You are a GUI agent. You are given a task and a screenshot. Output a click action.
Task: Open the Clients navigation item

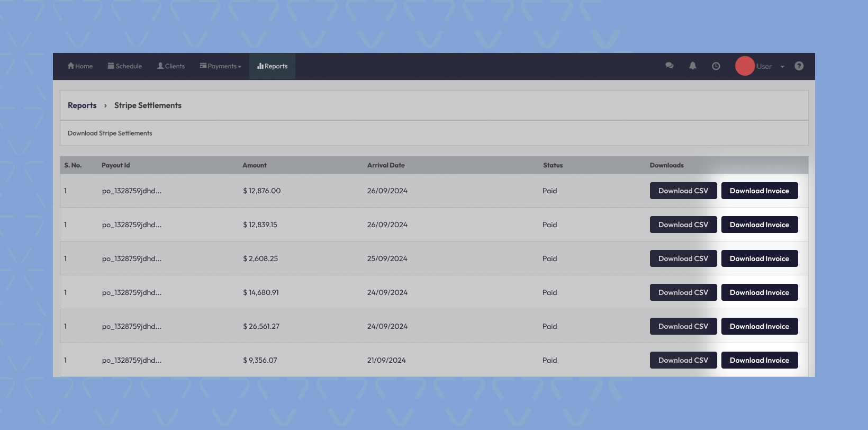tap(171, 66)
